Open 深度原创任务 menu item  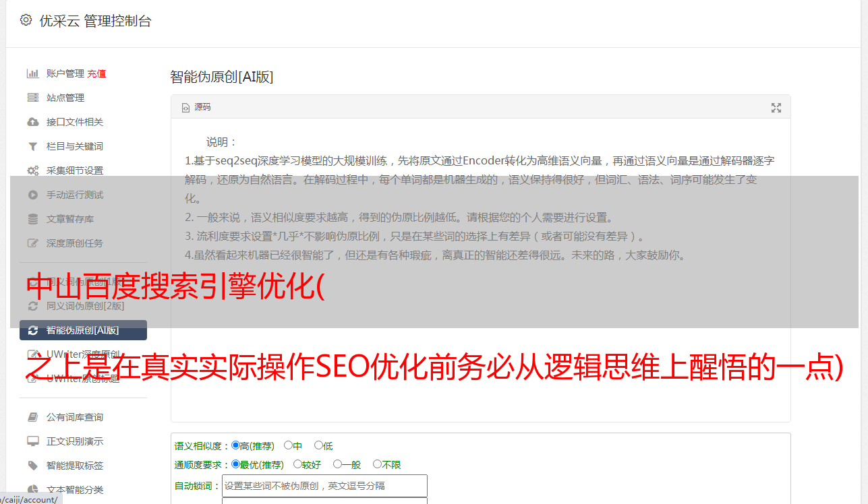75,243
